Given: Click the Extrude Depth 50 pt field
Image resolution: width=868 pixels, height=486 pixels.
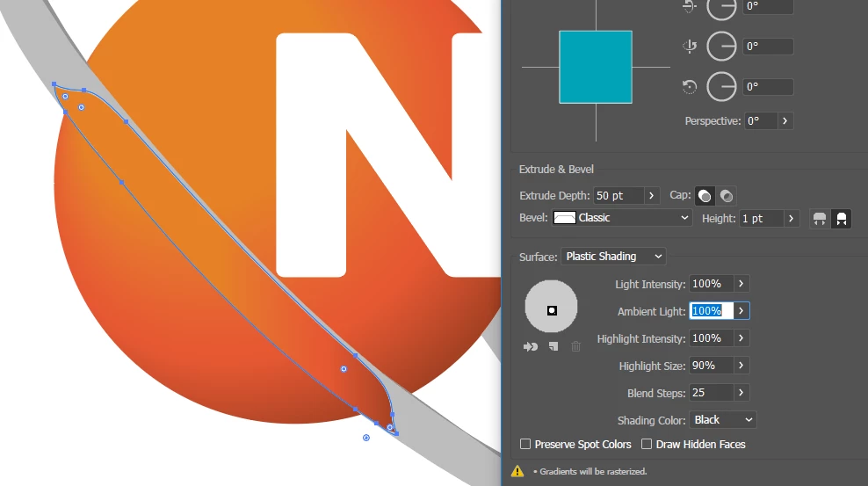Looking at the screenshot, I should click(618, 196).
